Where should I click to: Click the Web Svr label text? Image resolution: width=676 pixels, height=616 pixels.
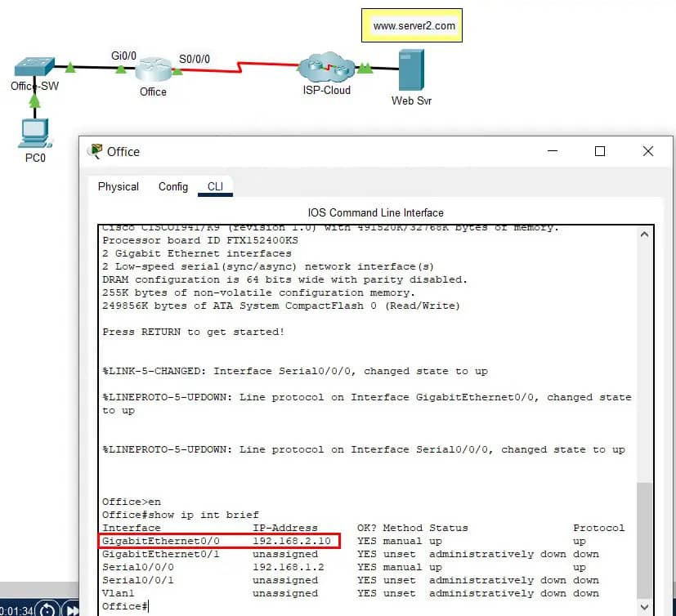[x=411, y=100]
